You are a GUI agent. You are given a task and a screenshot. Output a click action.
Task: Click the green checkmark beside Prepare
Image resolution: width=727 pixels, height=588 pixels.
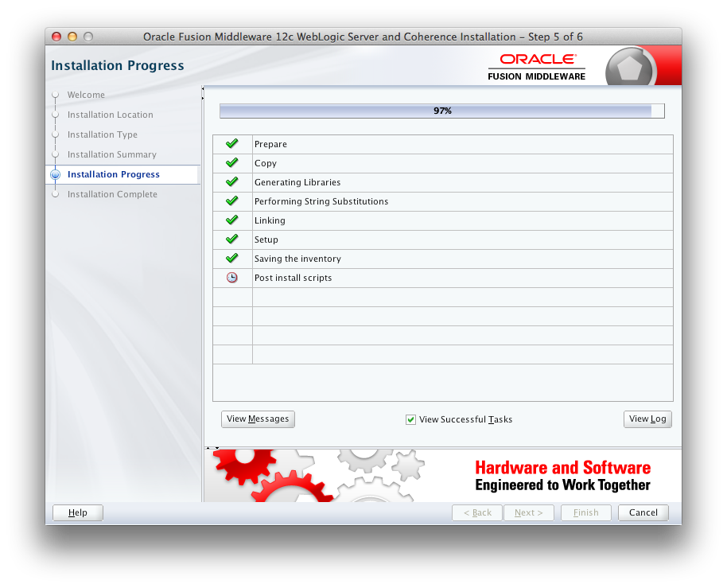point(231,144)
